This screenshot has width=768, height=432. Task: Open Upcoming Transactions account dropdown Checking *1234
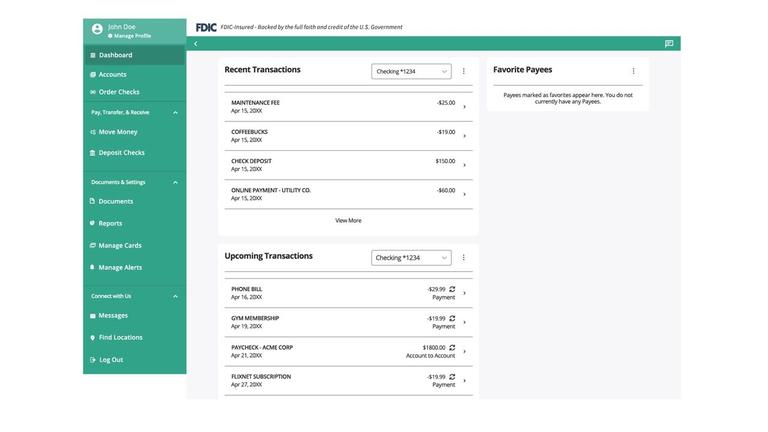pyautogui.click(x=411, y=258)
